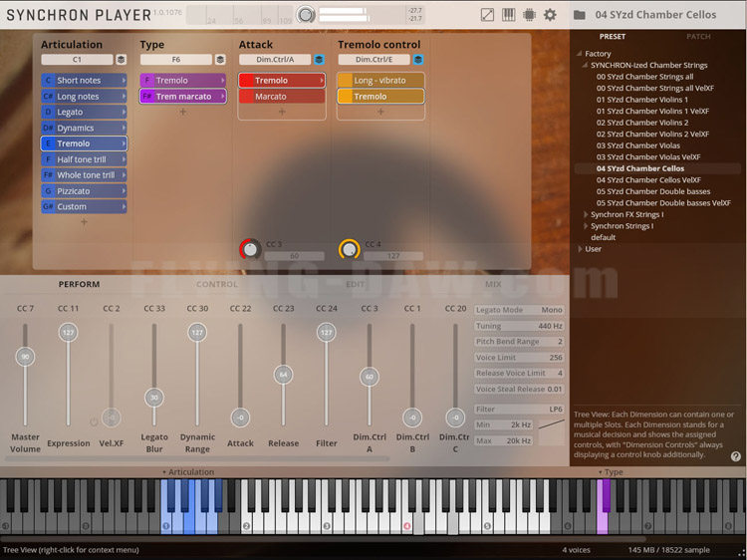Load 05 SYzd Chamber Double basses preset

tap(653, 191)
